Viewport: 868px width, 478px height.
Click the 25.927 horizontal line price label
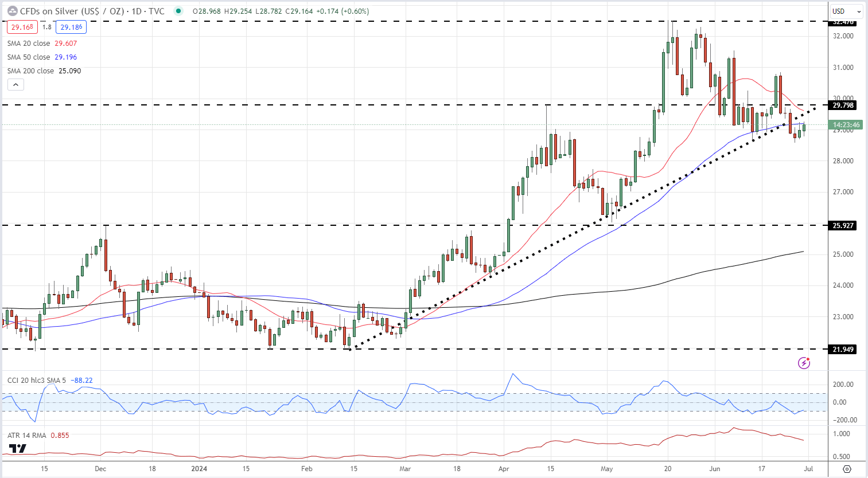[843, 225]
